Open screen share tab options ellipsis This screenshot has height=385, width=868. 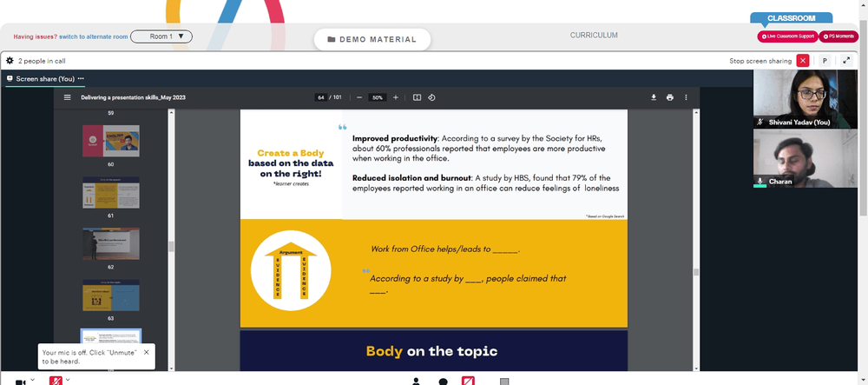coord(81,79)
